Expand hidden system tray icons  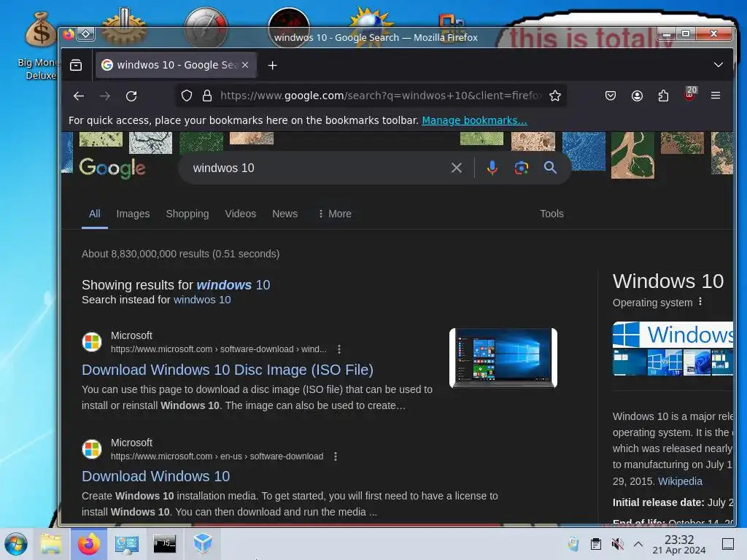pyautogui.click(x=638, y=544)
